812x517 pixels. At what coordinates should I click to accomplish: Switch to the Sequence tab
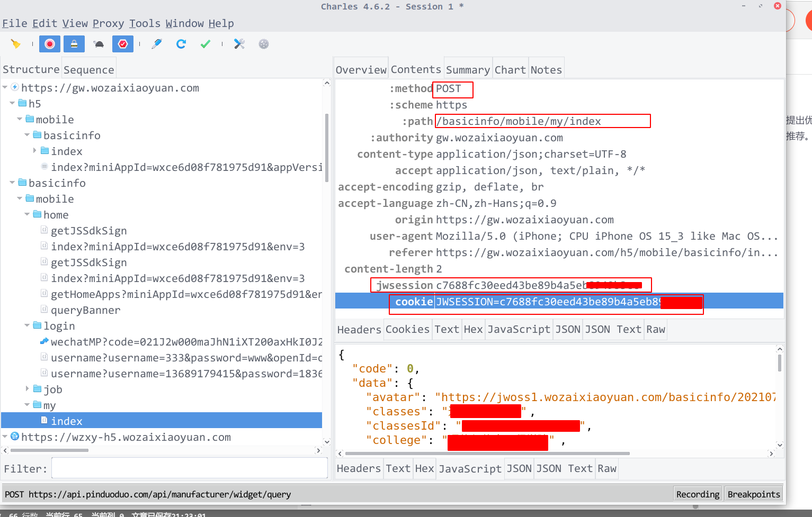88,69
